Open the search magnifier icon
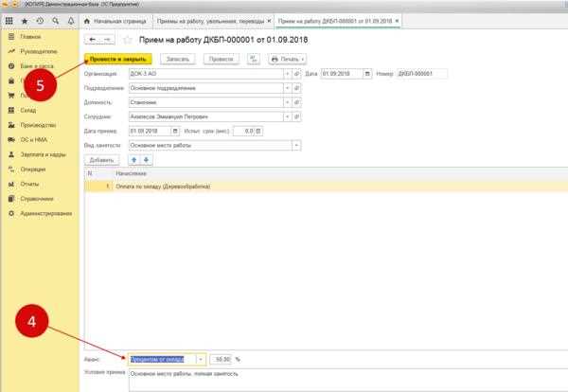This screenshot has height=392, width=568. [x=56, y=21]
